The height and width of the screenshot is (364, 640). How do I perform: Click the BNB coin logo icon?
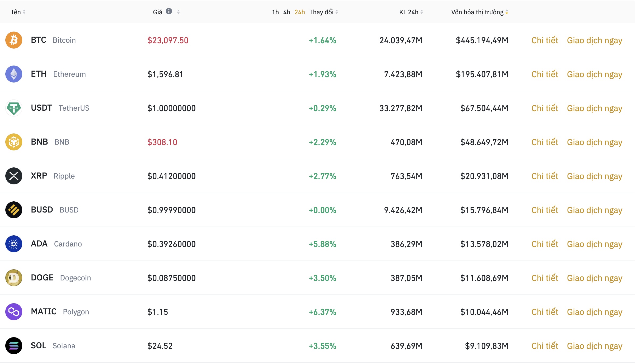click(14, 142)
